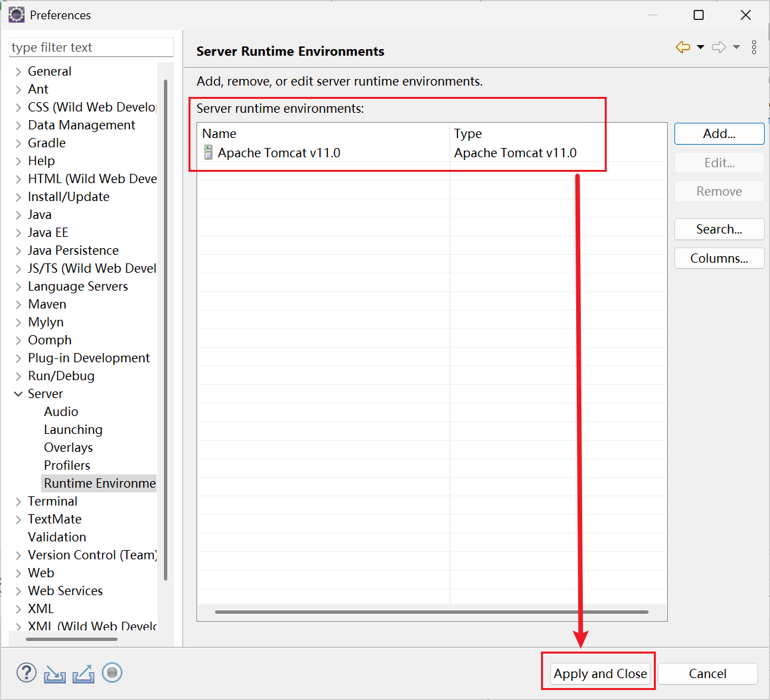Click the tree's horizontal scrollbar
This screenshot has height=700, width=770.
tap(72, 639)
